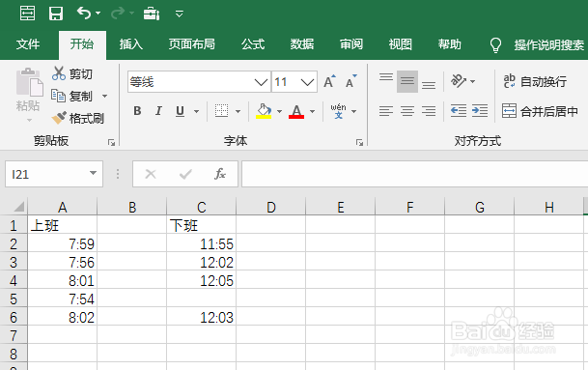Open the Borders dropdown arrow
Viewport: 588px width, 370px height.
point(238,111)
